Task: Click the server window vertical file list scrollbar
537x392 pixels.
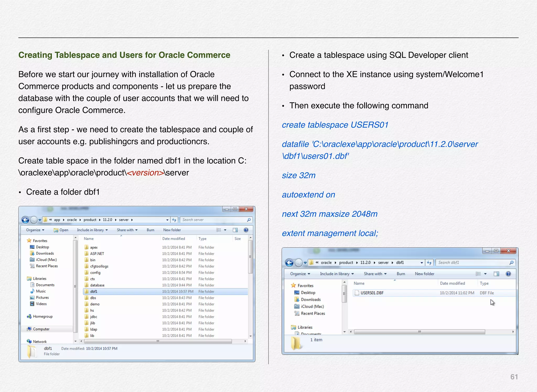Action: click(250, 257)
